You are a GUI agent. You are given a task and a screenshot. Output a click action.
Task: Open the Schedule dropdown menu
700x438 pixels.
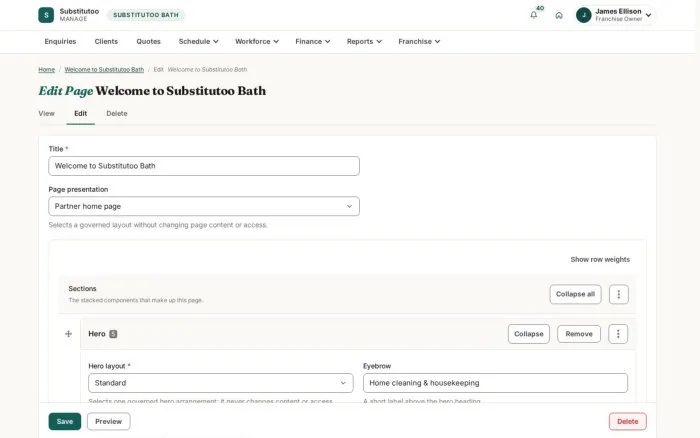click(198, 42)
